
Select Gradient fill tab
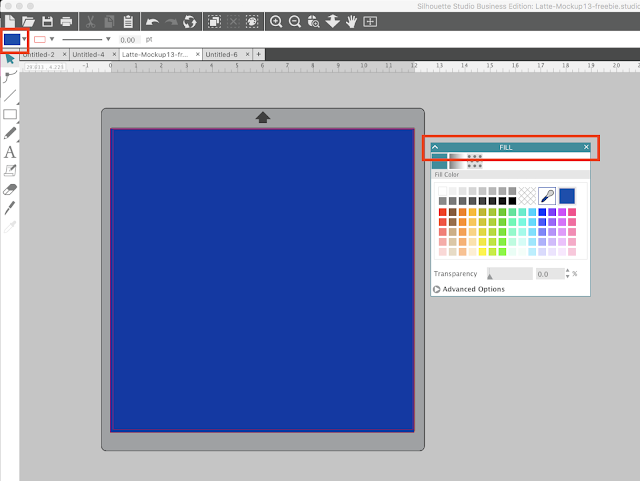(457, 161)
